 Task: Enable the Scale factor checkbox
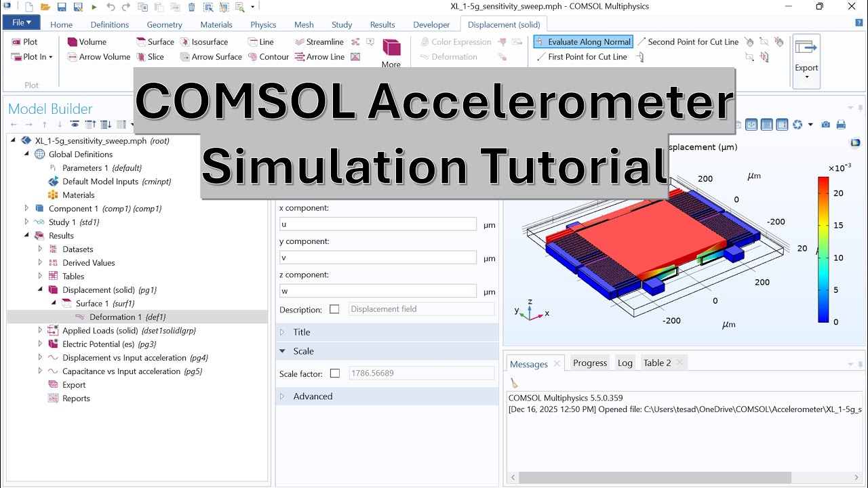pos(334,373)
